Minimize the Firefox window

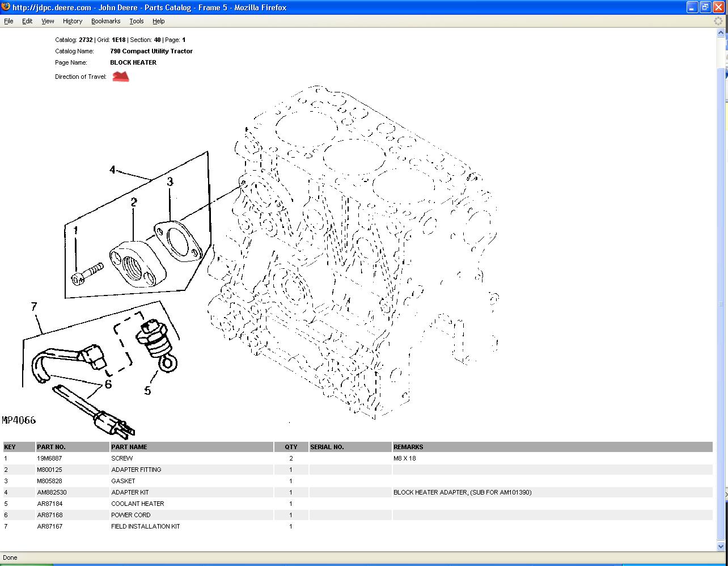(x=692, y=7)
